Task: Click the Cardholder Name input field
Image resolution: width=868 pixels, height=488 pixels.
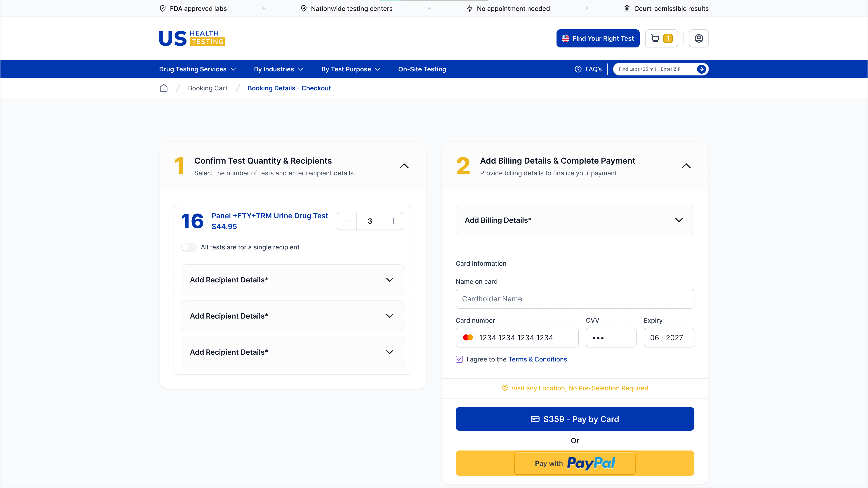Action: (x=574, y=299)
